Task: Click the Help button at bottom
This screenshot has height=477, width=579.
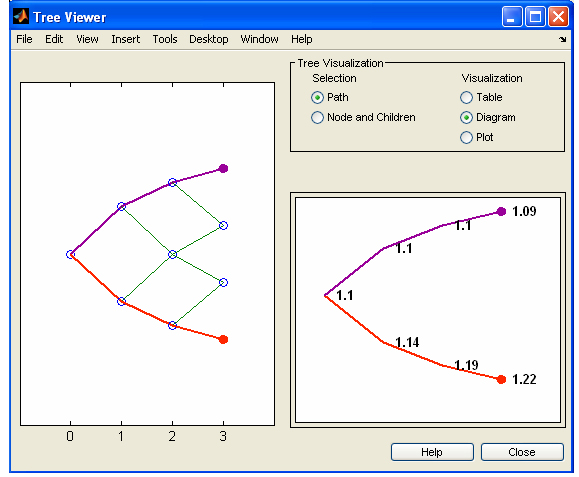Action: pos(432,452)
